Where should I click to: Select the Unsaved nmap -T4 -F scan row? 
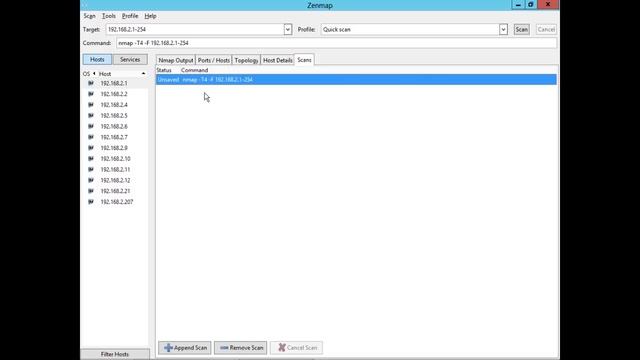356,80
